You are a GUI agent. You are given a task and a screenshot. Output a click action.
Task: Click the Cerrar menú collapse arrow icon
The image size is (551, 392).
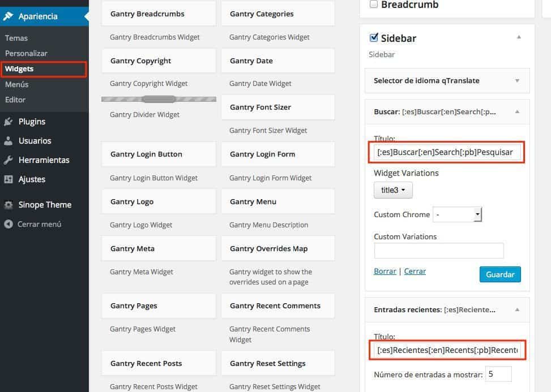click(8, 224)
